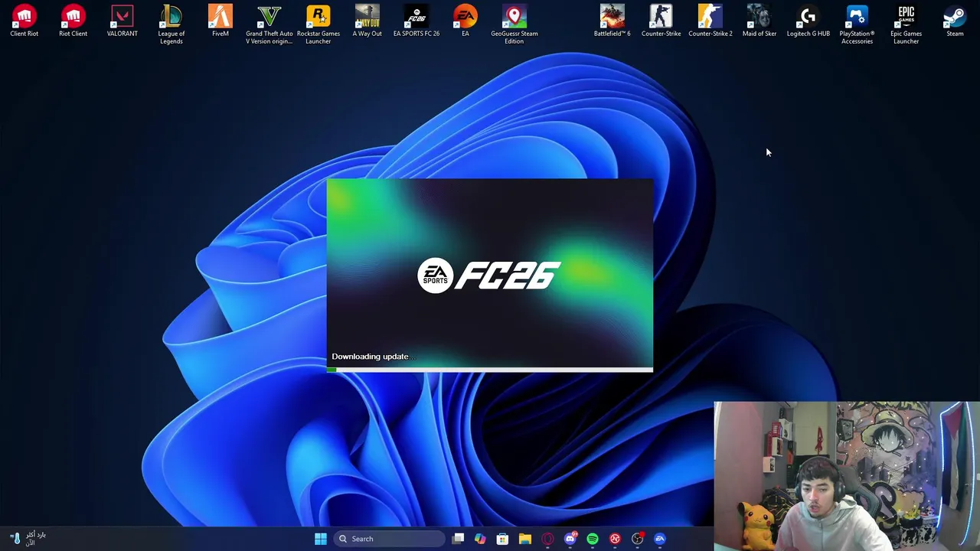Open Discord from the taskbar

(x=570, y=539)
